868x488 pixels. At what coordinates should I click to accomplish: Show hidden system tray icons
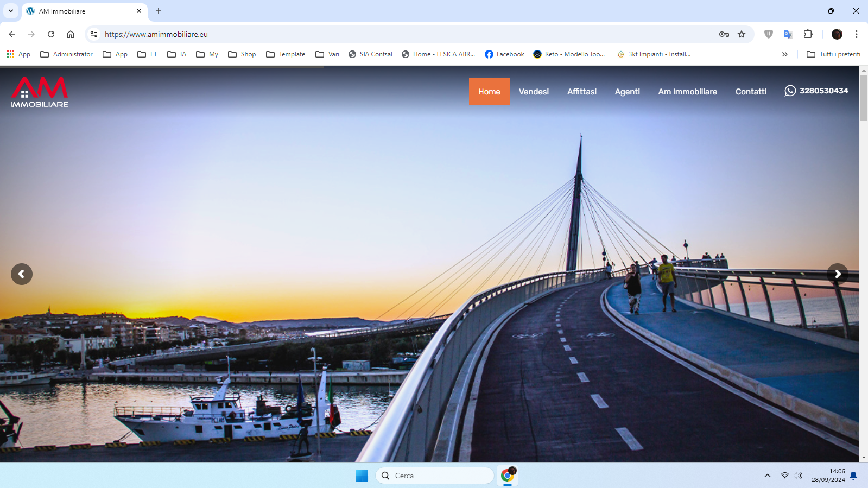(768, 476)
